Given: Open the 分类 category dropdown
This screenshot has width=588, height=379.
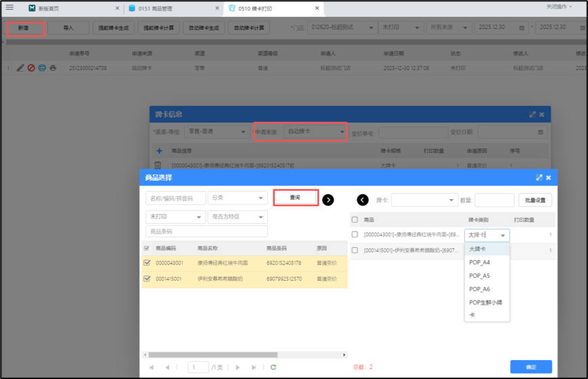Looking at the screenshot, I should [238, 198].
